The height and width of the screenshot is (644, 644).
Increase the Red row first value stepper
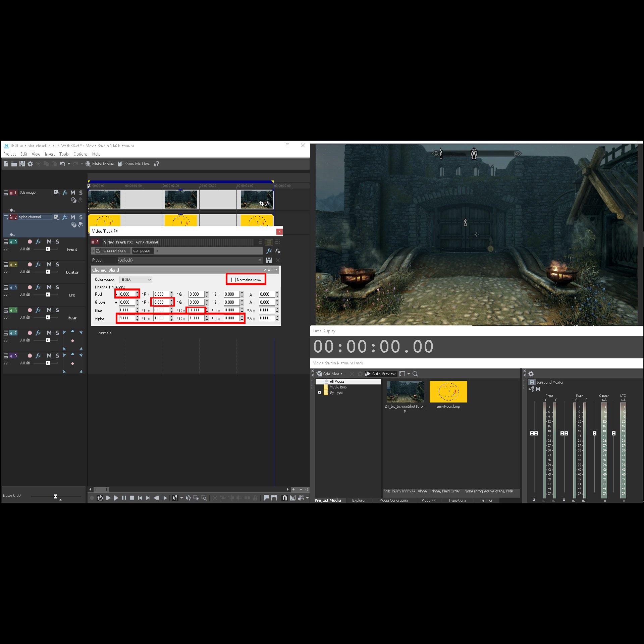[x=137, y=292]
